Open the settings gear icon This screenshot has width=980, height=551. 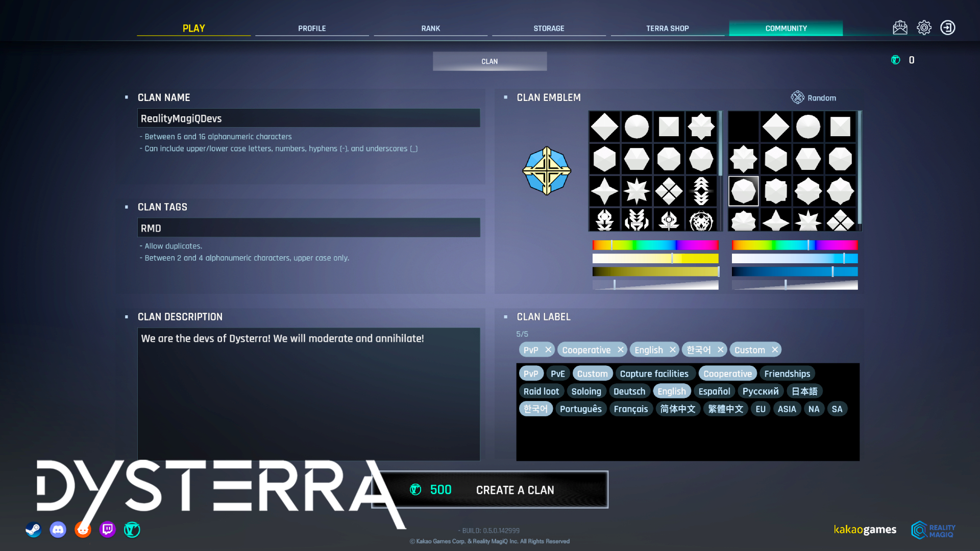click(x=924, y=28)
